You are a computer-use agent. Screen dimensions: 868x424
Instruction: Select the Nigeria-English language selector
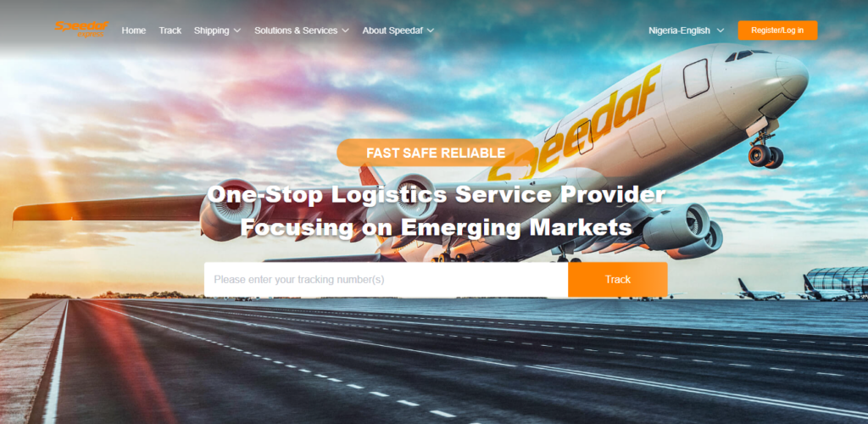coord(679,31)
